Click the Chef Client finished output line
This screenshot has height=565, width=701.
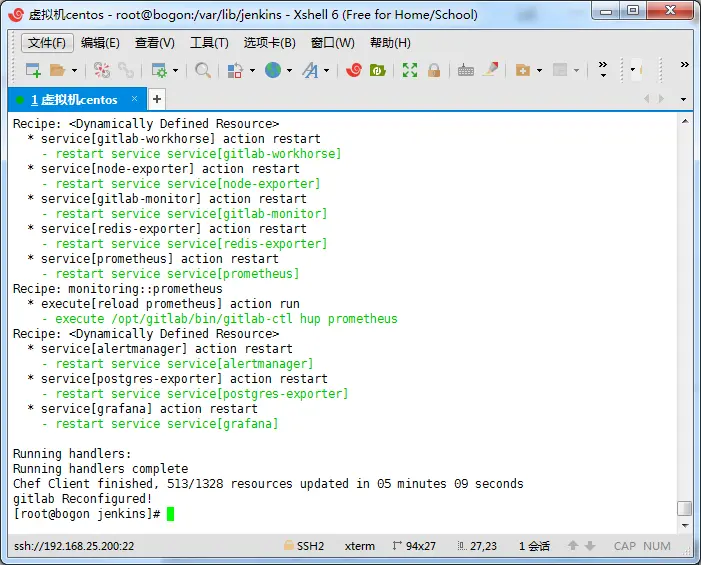(268, 484)
